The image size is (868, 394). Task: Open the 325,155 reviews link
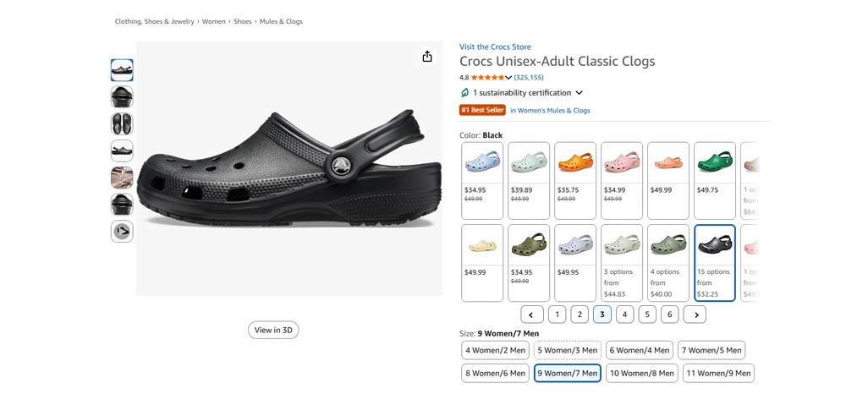pyautogui.click(x=529, y=78)
